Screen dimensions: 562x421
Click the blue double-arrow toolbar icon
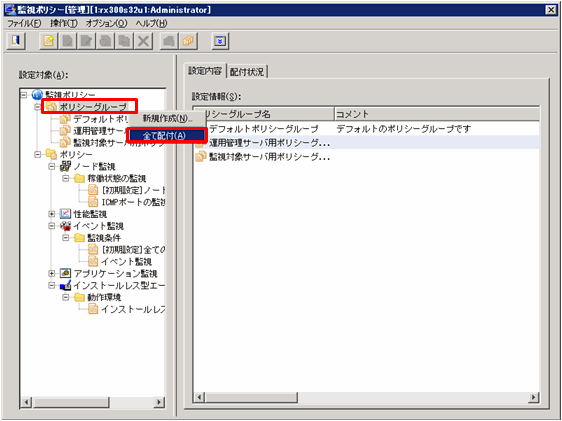[220, 41]
